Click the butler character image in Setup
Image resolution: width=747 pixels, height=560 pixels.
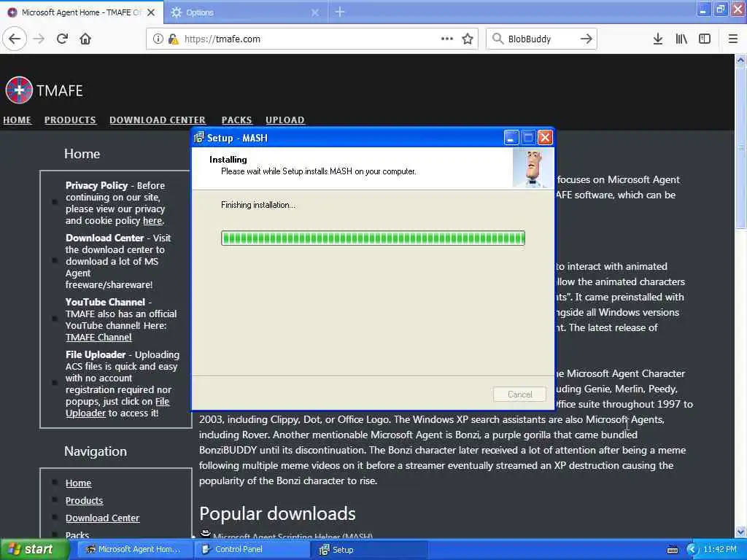[x=533, y=168]
